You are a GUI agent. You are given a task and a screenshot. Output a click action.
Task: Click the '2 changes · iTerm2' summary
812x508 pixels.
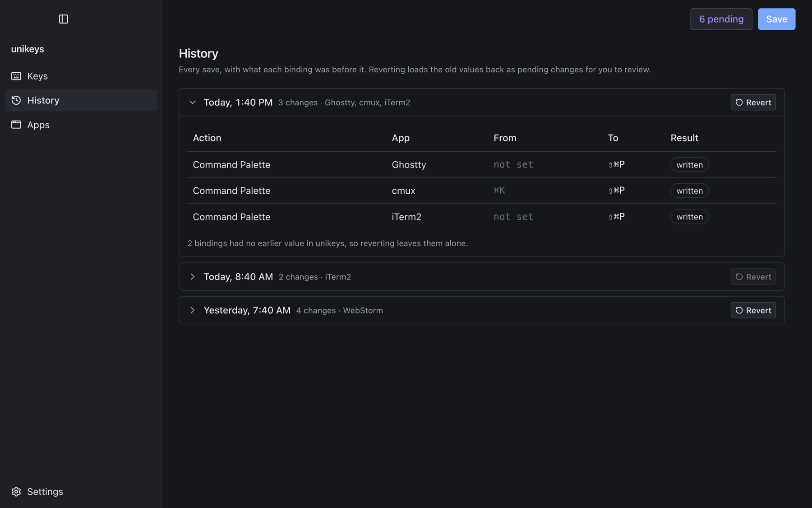(x=314, y=277)
